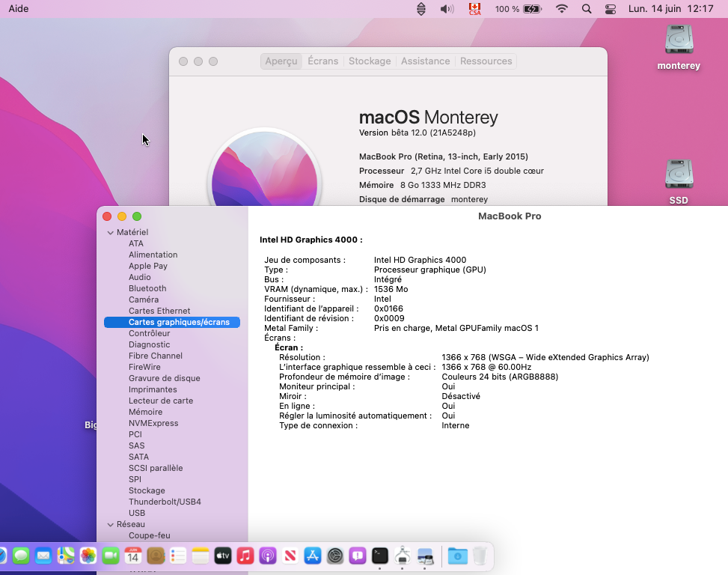Select Imprimantes in the sidebar
Image resolution: width=728 pixels, height=575 pixels.
click(x=153, y=389)
